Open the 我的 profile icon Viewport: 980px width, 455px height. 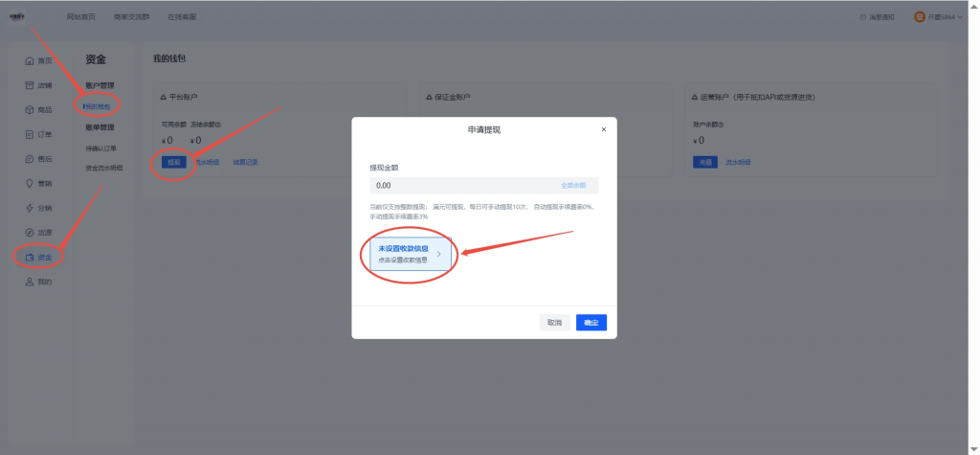tap(29, 282)
